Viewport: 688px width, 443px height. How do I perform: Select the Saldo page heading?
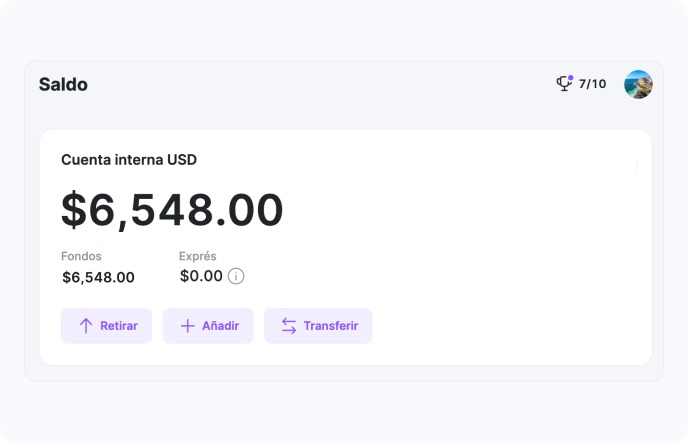[63, 85]
